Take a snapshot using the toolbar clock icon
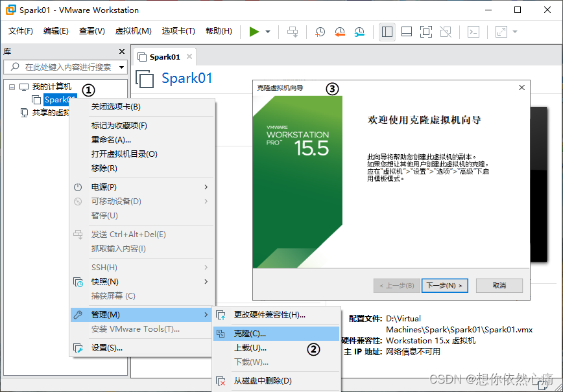The image size is (563, 392). click(x=320, y=32)
